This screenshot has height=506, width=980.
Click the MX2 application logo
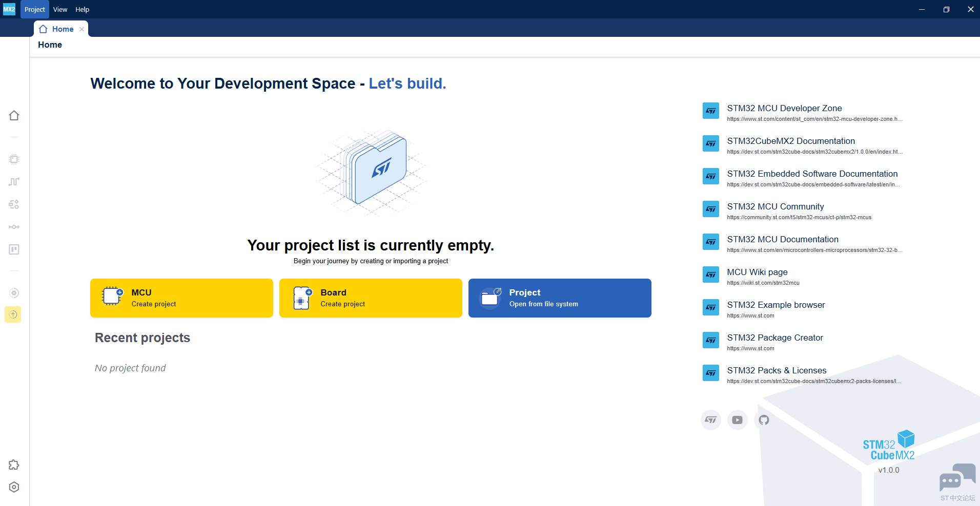9,9
